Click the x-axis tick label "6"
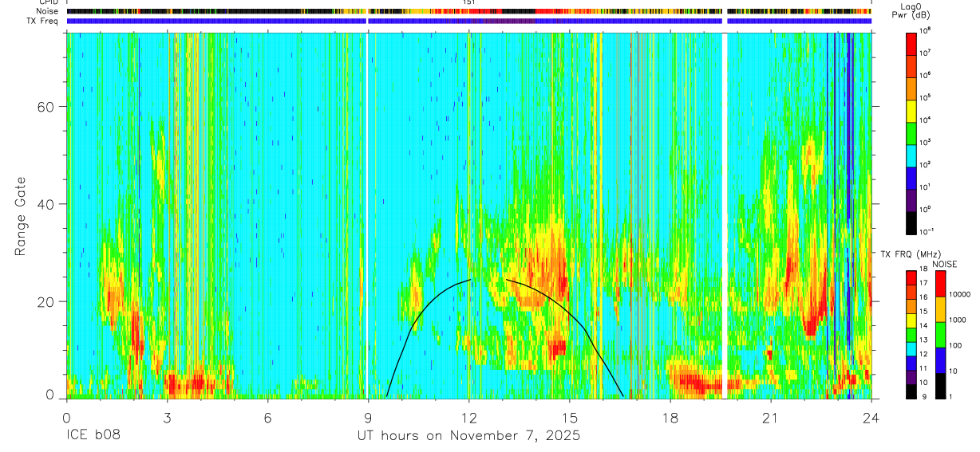This screenshot has height=452, width=980. 268,417
